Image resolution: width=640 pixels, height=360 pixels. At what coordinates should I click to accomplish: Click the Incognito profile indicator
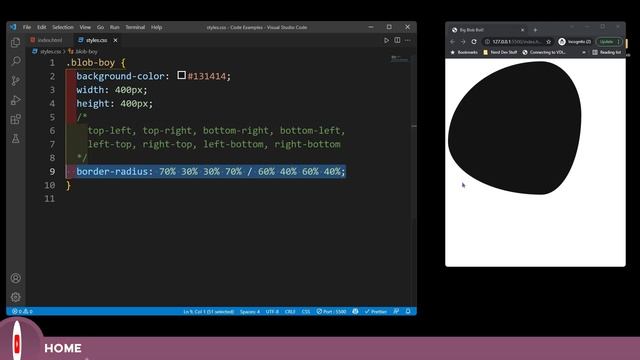[575, 42]
